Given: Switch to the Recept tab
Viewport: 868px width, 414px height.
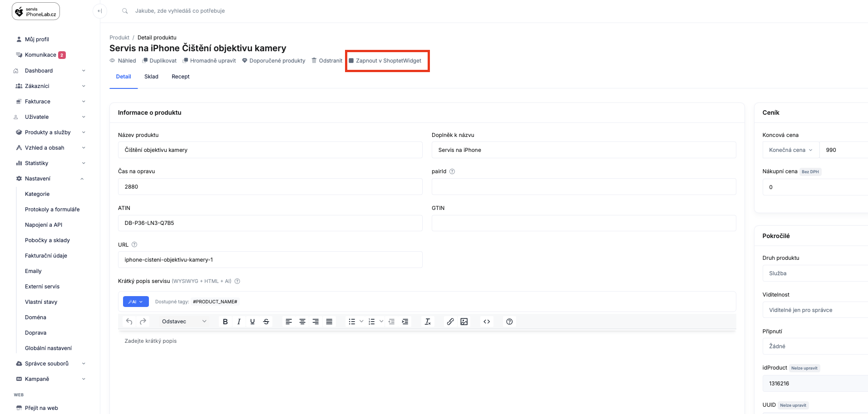Looking at the screenshot, I should pos(180,77).
